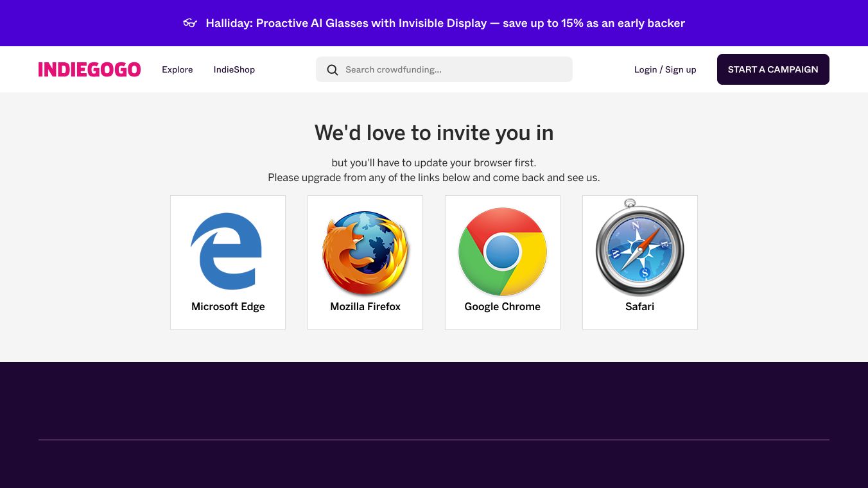
Task: Click the Microsoft Edge browser icon
Action: tap(227, 251)
